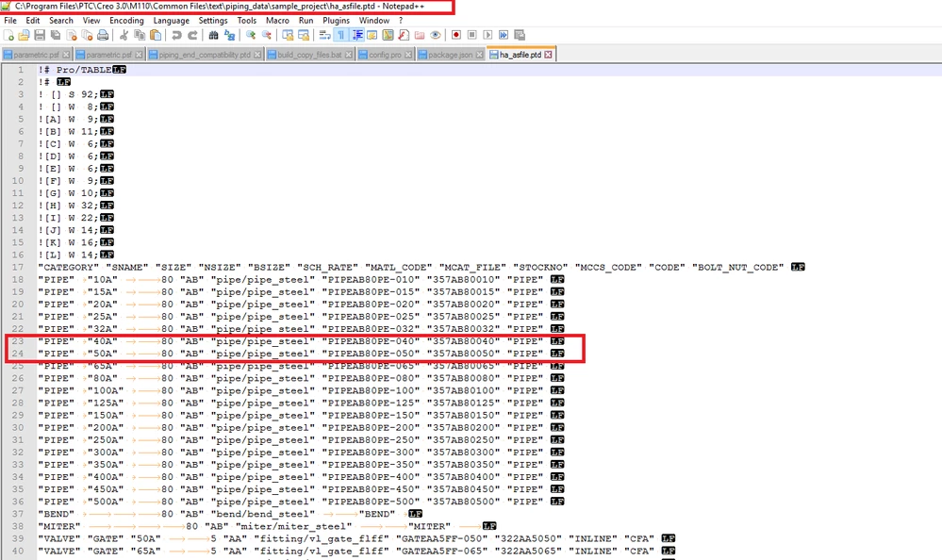This screenshot has height=560, width=942.
Task: Click the Stop Recording macro icon
Action: click(x=472, y=35)
